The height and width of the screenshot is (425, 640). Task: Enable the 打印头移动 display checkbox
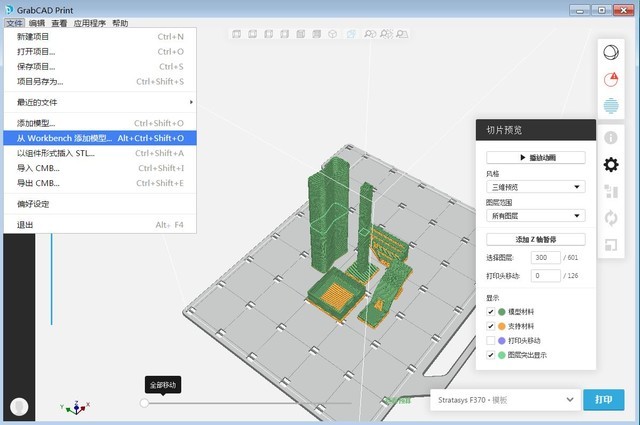tap(491, 340)
